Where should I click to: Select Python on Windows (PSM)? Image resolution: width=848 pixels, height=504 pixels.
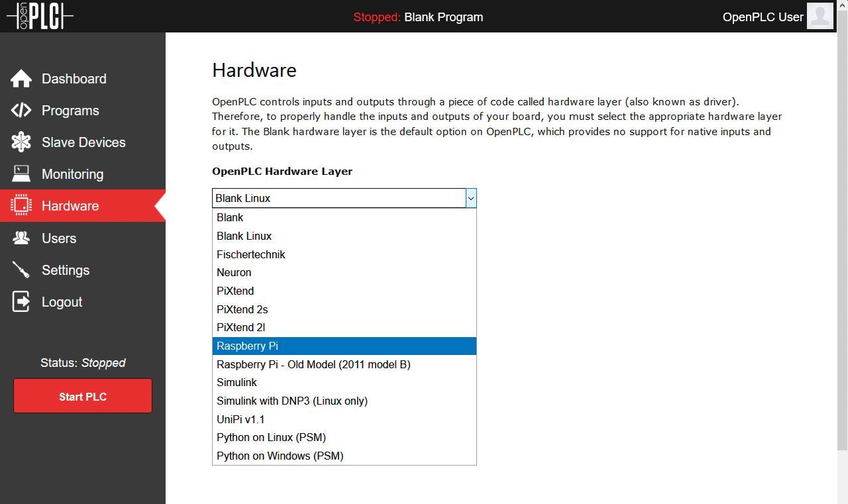point(344,456)
